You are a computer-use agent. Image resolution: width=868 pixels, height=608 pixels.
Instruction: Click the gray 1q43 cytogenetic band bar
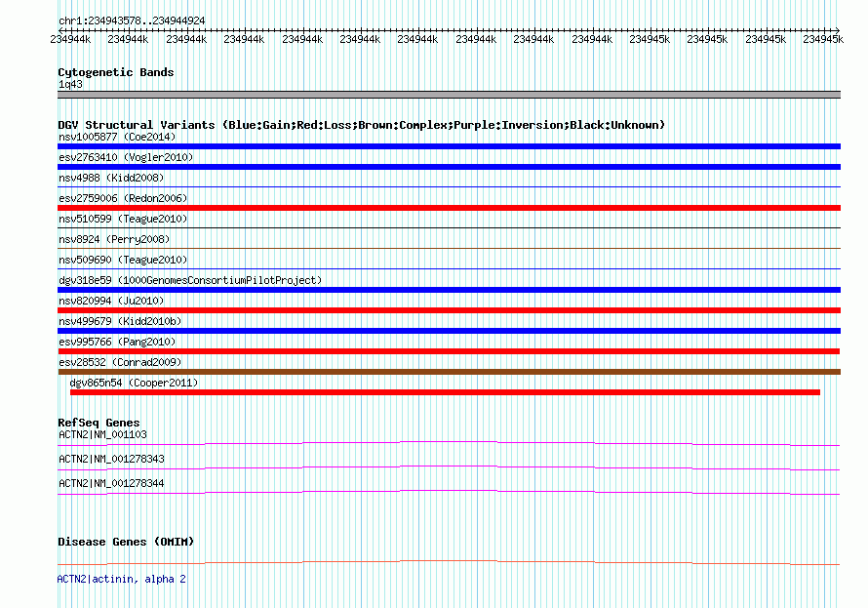click(x=449, y=95)
